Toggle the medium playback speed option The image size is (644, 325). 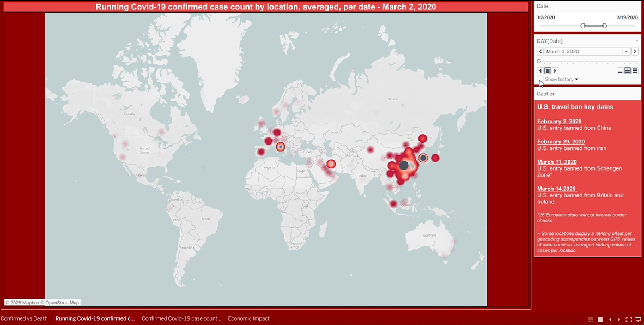click(628, 70)
